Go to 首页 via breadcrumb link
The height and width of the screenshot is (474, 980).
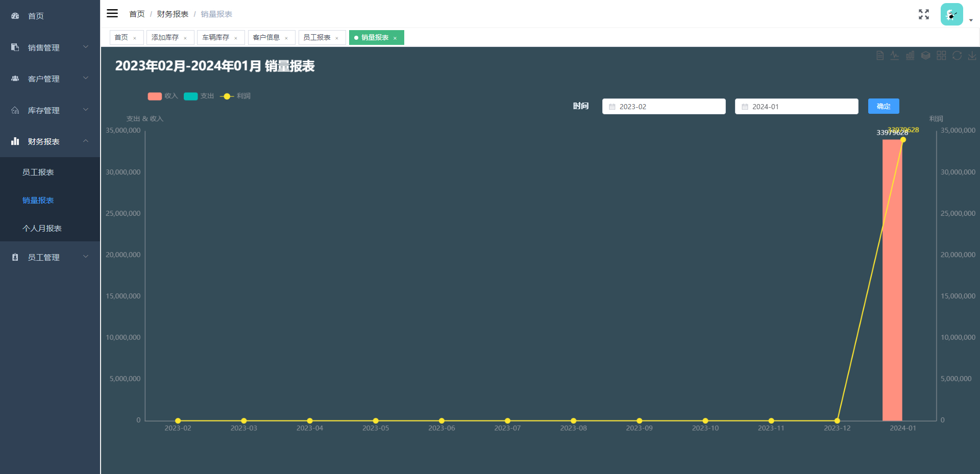(137, 14)
